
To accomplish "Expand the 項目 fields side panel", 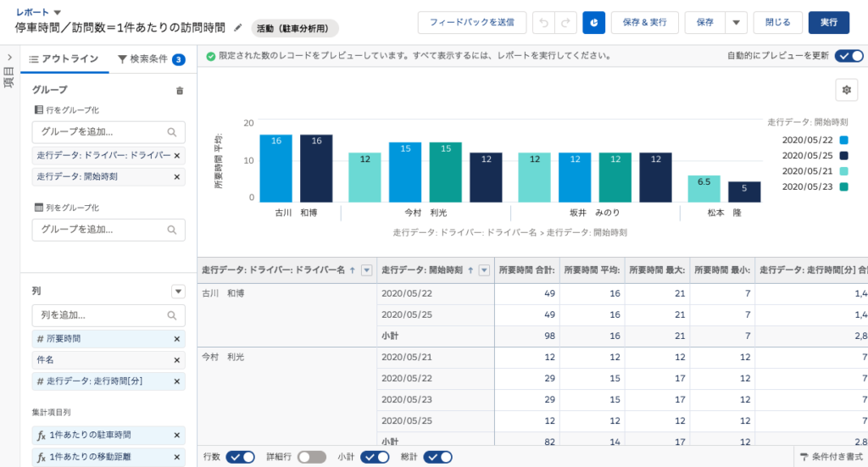I will click(9, 57).
